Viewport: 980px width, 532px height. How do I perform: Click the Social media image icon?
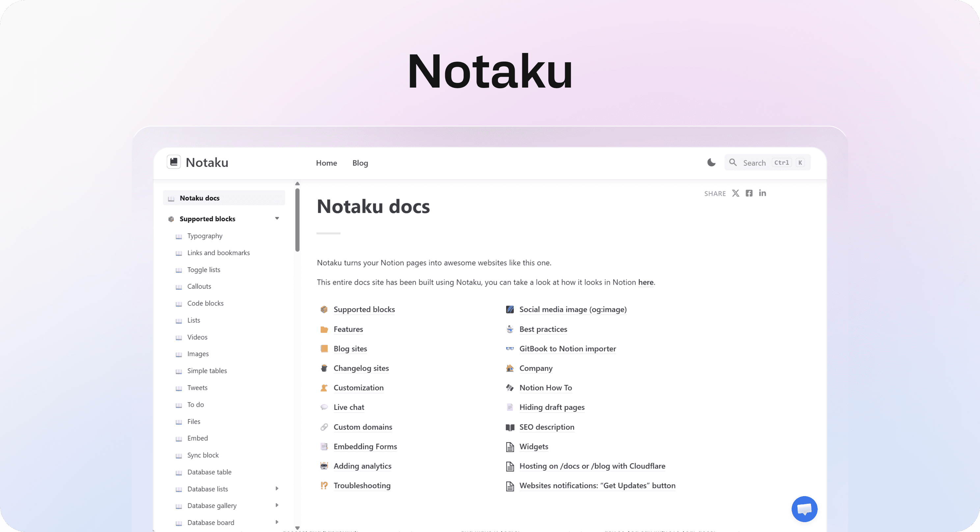pyautogui.click(x=510, y=309)
